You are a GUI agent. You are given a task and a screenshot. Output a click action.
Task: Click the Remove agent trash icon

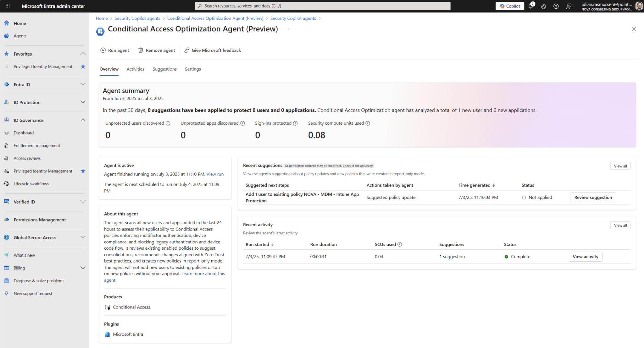point(141,50)
